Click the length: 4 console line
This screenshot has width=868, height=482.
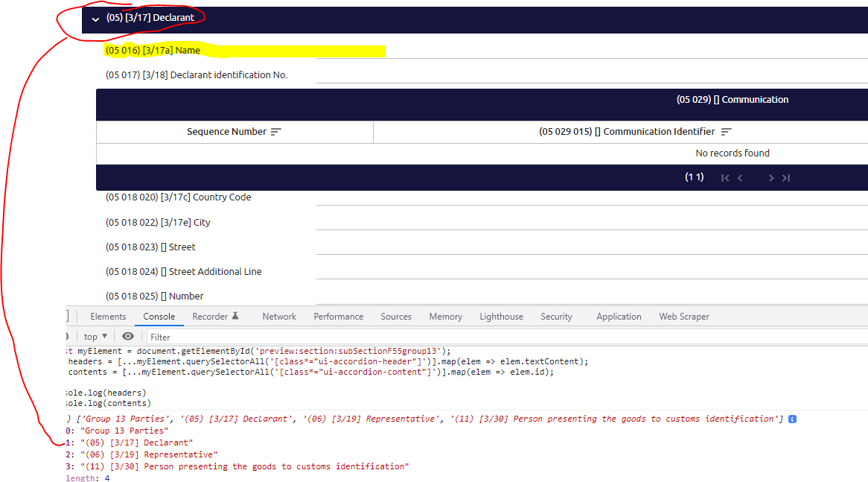coord(87,478)
